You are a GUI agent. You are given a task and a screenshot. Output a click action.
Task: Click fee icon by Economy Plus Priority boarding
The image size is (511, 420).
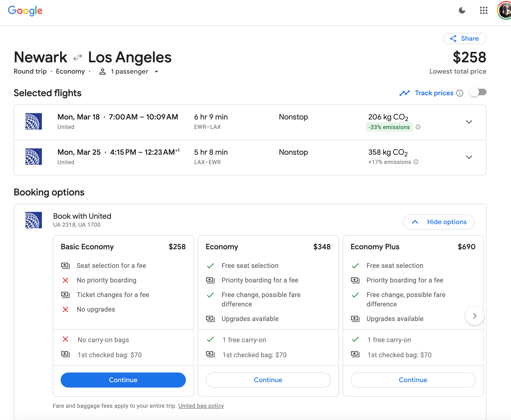(x=355, y=280)
